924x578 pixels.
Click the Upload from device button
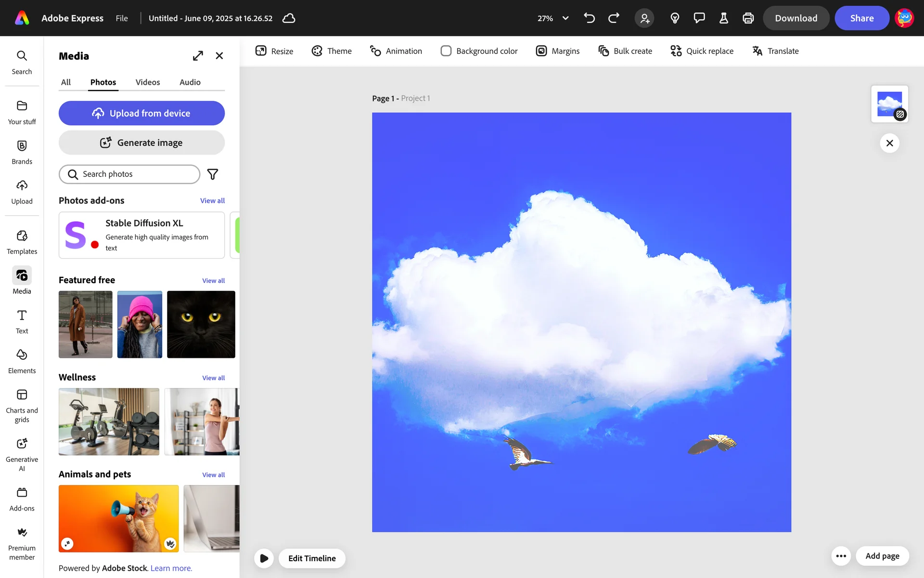coord(141,113)
